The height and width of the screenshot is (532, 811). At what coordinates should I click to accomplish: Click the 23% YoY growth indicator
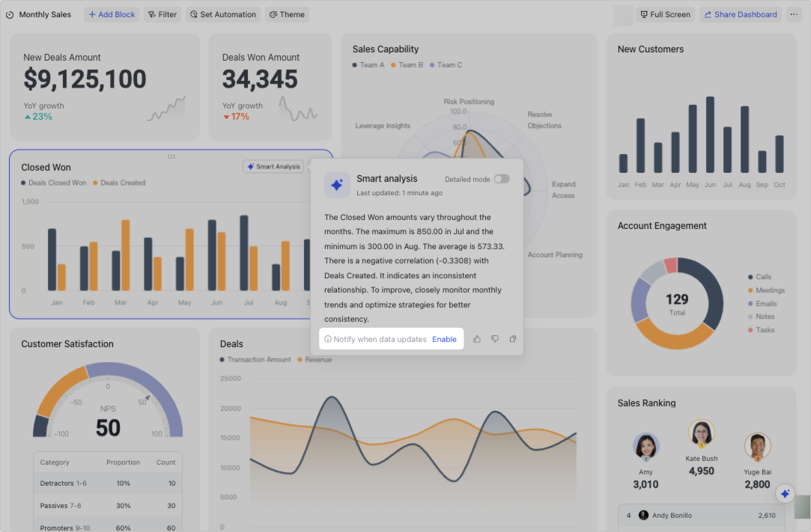(x=38, y=117)
